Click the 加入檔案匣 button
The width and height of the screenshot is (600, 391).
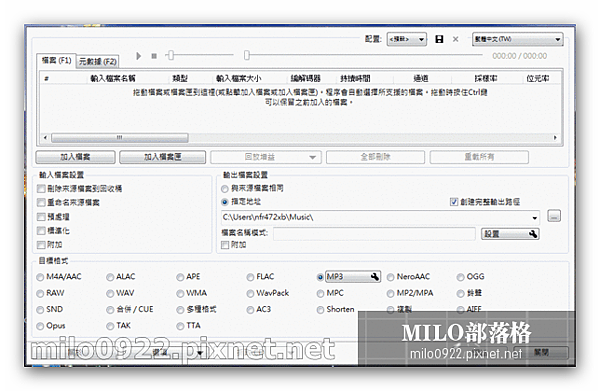coord(163,157)
